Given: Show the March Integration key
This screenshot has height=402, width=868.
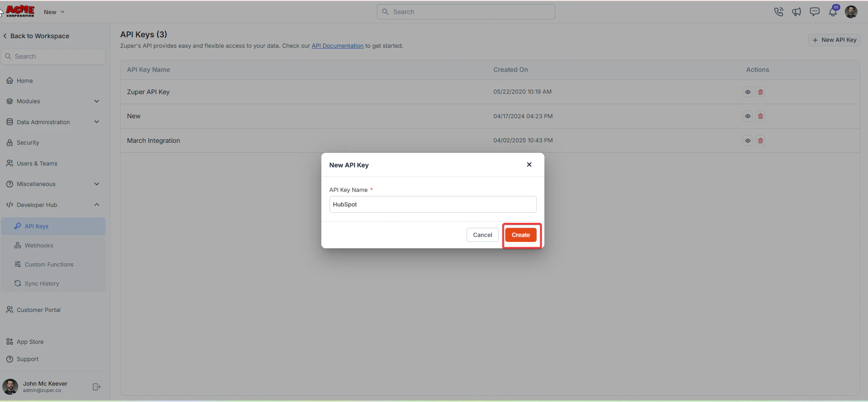Looking at the screenshot, I should click(x=747, y=141).
